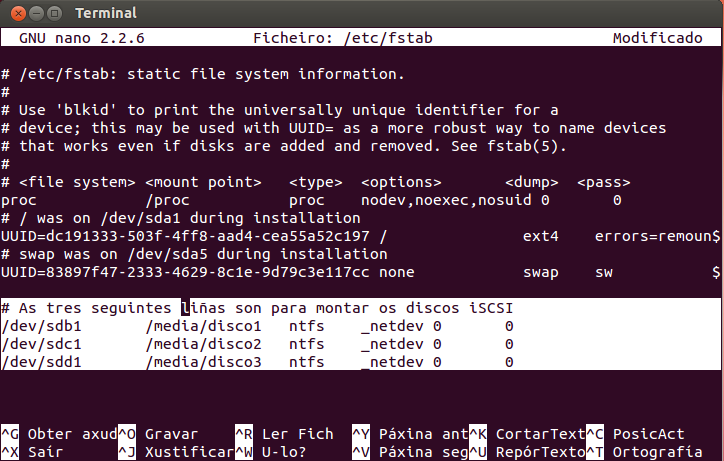The height and width of the screenshot is (461, 724).
Task: Click '^J Xustificar' shortcut
Action: click(x=176, y=452)
